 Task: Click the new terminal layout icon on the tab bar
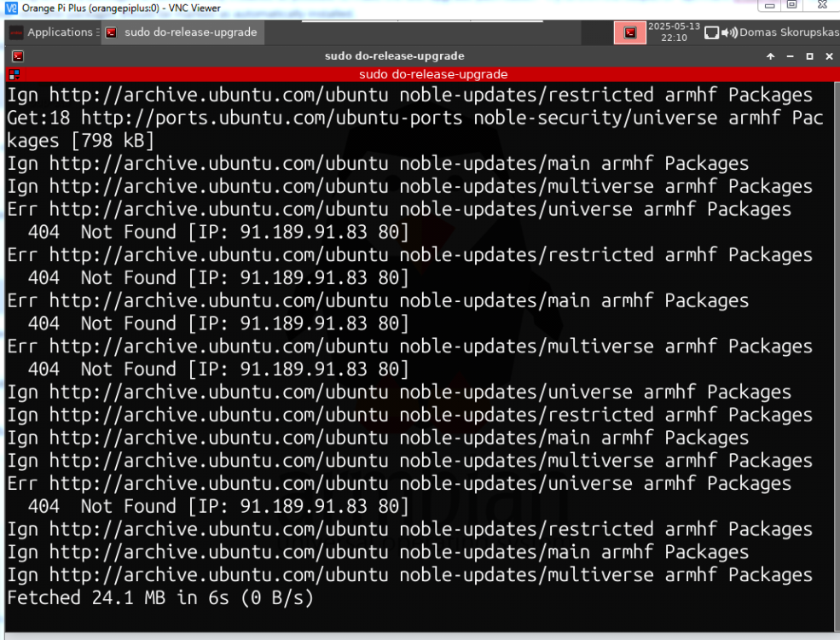click(14, 74)
